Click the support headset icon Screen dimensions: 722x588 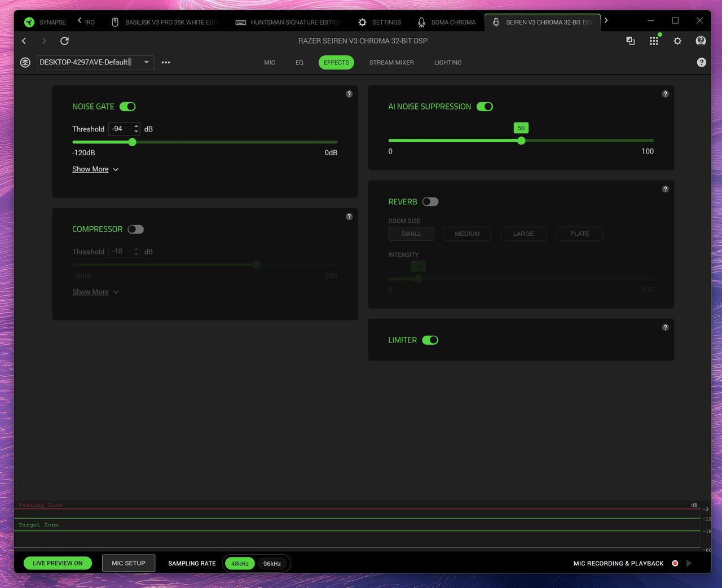pyautogui.click(x=701, y=41)
